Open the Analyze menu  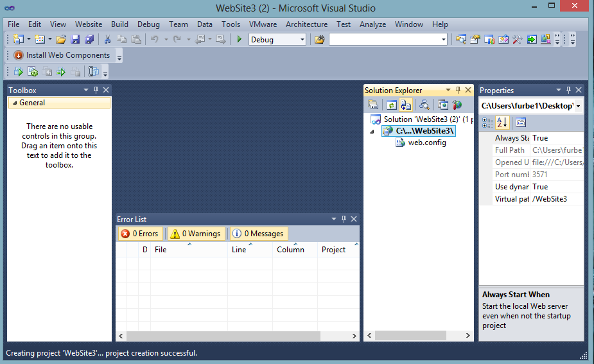click(372, 24)
